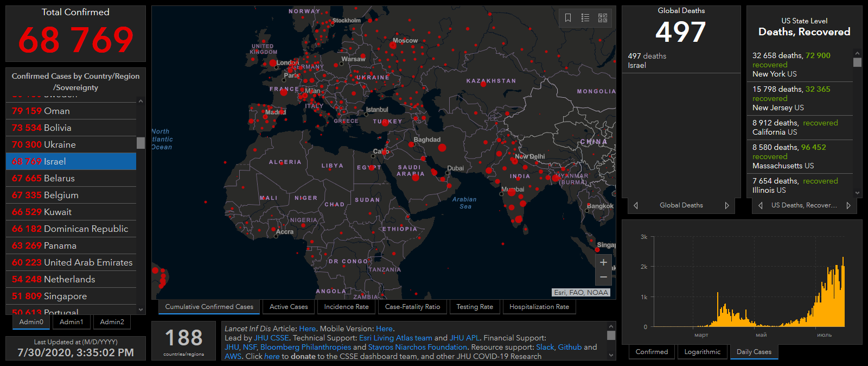
Task: Open the map bookmarks icon
Action: pyautogui.click(x=568, y=18)
